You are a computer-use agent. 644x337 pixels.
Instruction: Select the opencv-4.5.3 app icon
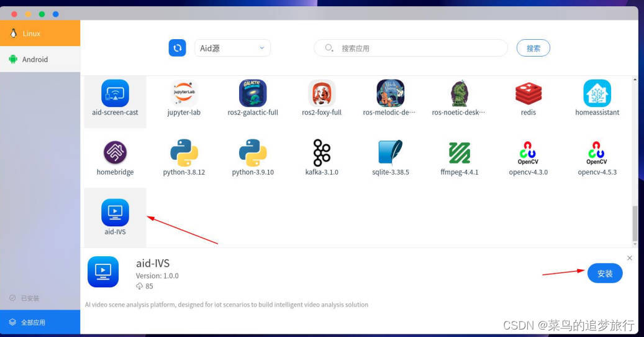coord(597,153)
